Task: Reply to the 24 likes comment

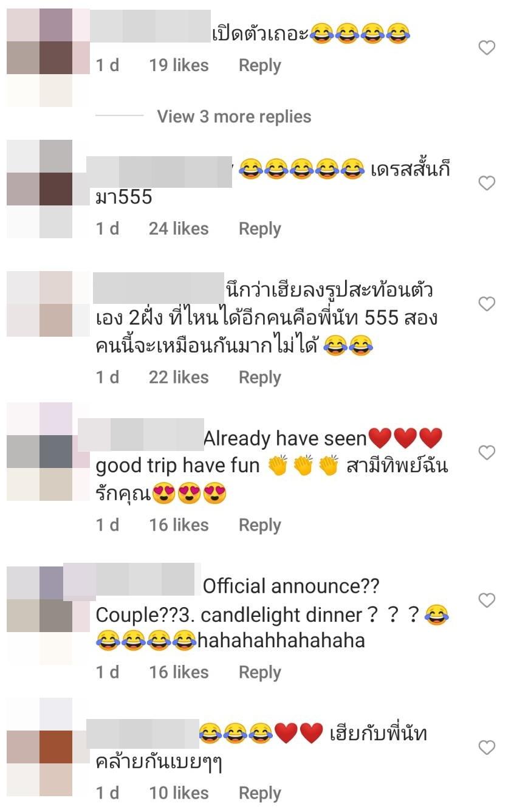Action: tap(259, 229)
